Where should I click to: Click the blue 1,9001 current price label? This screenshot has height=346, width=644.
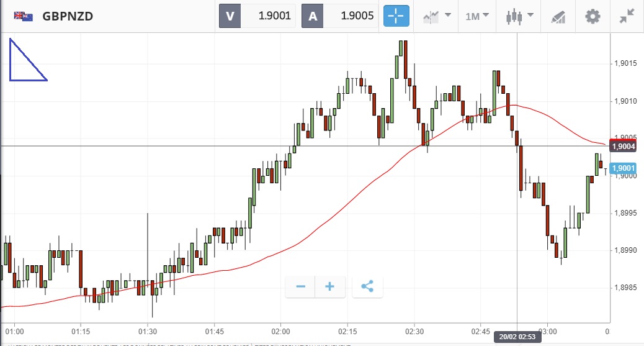tap(622, 168)
